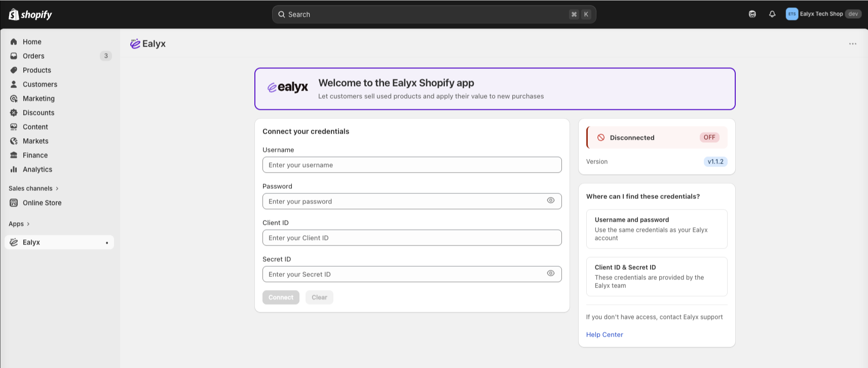Image resolution: width=868 pixels, height=368 pixels.
Task: Focus the Client ID input field
Action: click(412, 238)
